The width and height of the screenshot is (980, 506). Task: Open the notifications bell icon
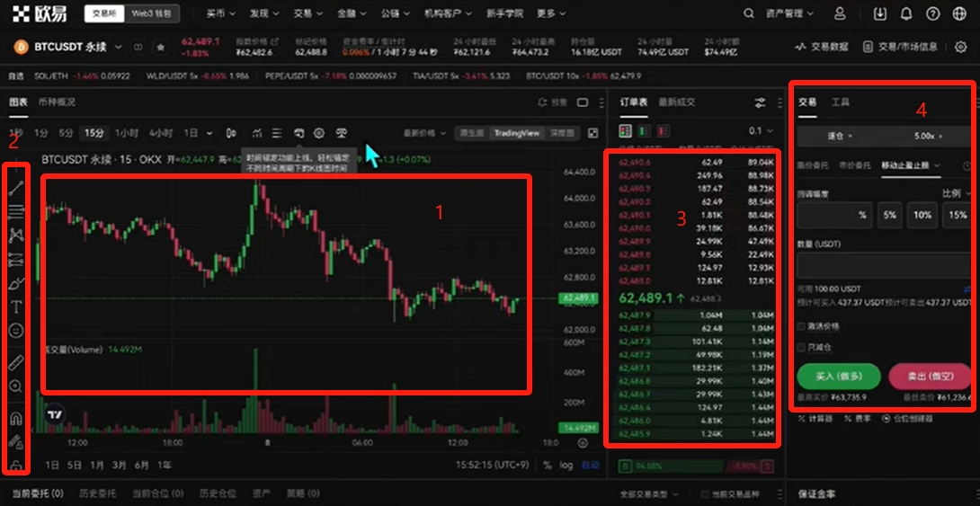tap(905, 13)
